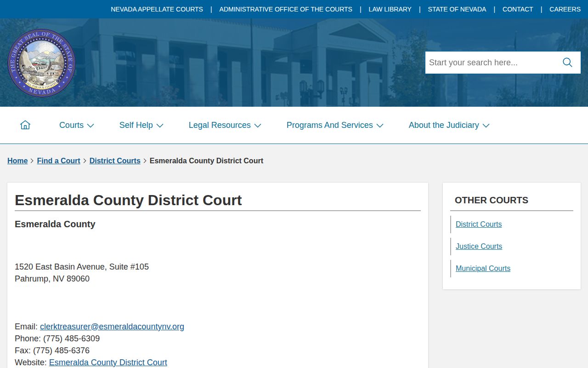Open the Careers top link

pos(565,9)
